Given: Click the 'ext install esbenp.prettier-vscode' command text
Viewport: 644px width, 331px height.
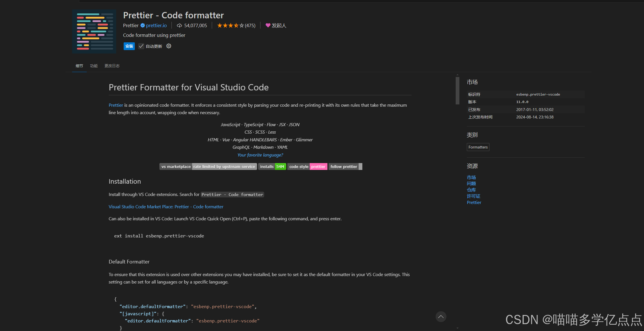Looking at the screenshot, I should pos(159,236).
